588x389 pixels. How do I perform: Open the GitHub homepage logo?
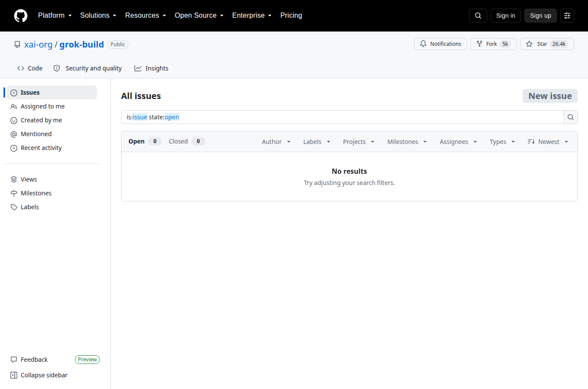[21, 16]
